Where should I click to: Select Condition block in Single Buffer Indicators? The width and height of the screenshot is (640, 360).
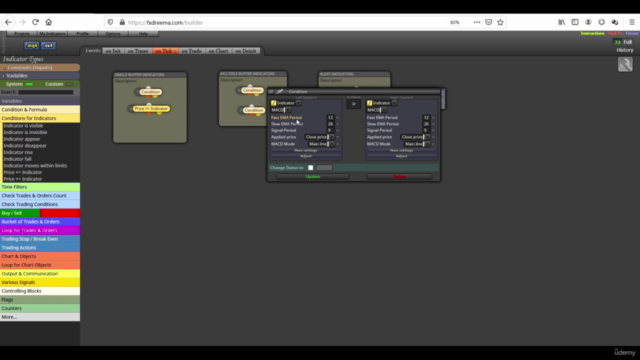point(151,92)
